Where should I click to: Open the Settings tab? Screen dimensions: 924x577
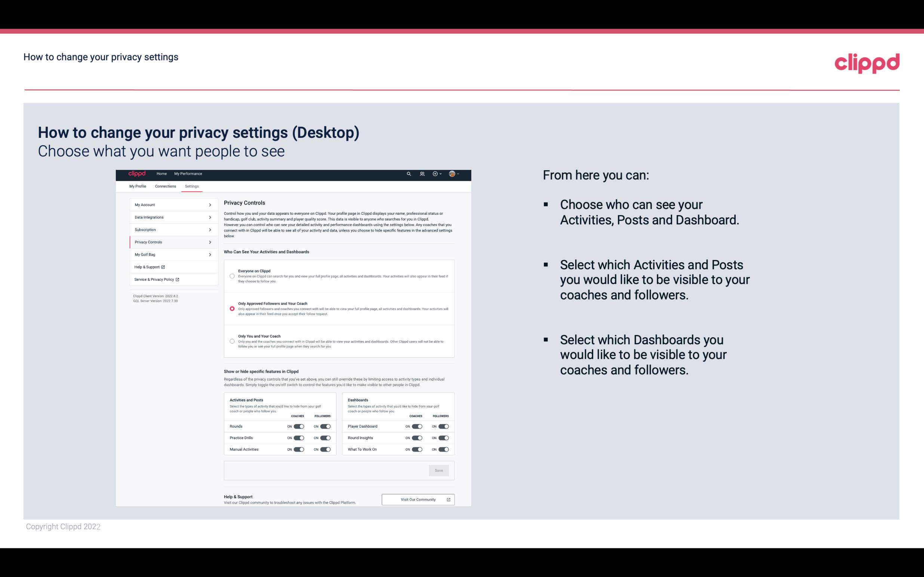click(192, 186)
